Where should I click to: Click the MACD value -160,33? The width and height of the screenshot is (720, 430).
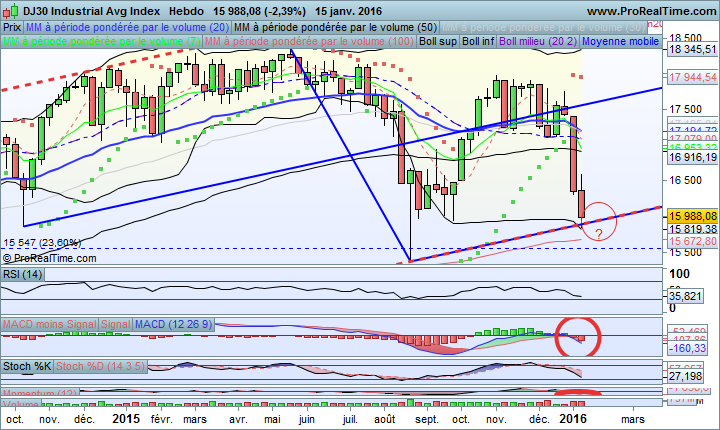click(686, 348)
